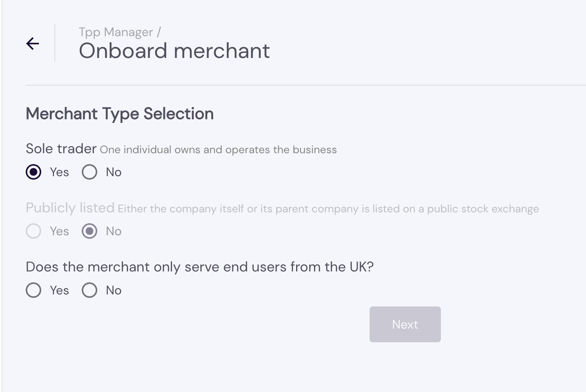Click the "No" label beside Sole trader
Screen dimensions: 586x392
pos(114,172)
